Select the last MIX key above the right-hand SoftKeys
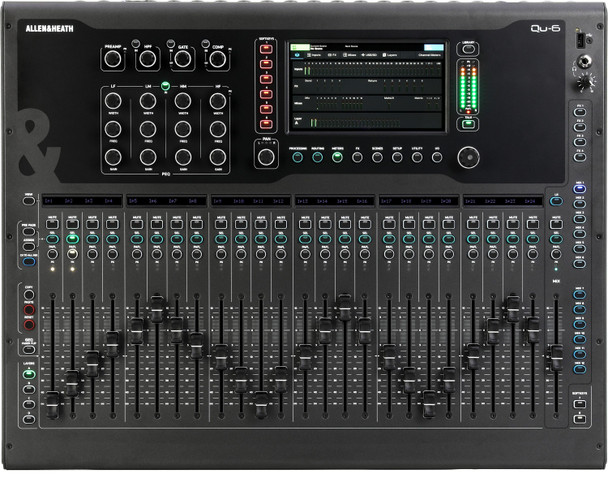Image resolution: width=608 pixels, height=478 pixels. click(580, 369)
